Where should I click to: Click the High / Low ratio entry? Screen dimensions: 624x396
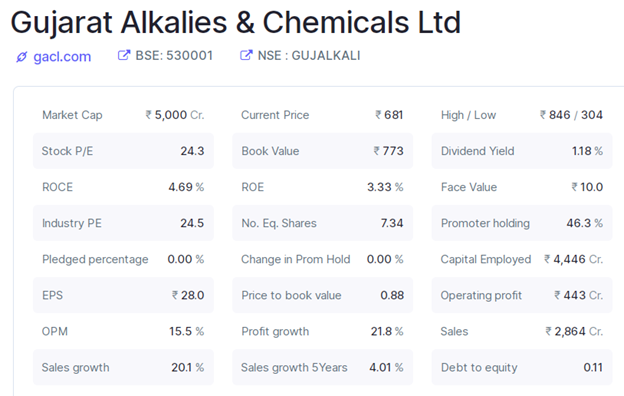pyautogui.click(x=522, y=115)
